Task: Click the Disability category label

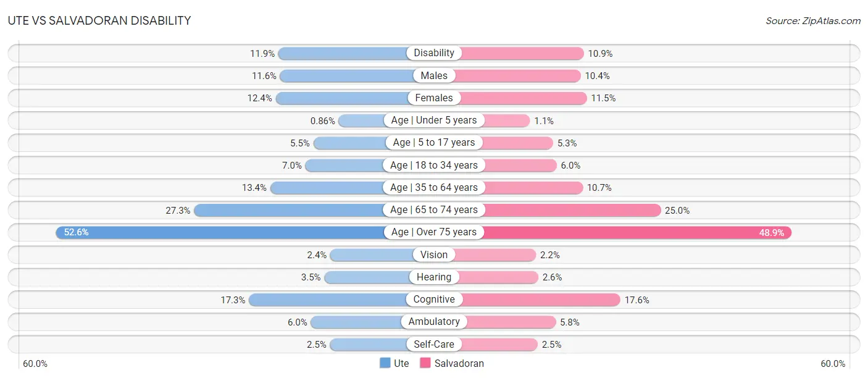Action: [434, 53]
